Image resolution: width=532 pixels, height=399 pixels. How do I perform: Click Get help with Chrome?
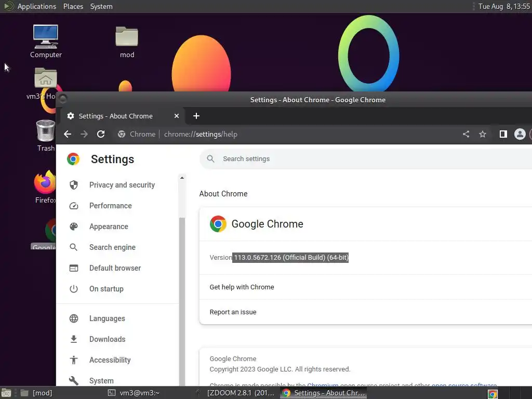[366, 287]
